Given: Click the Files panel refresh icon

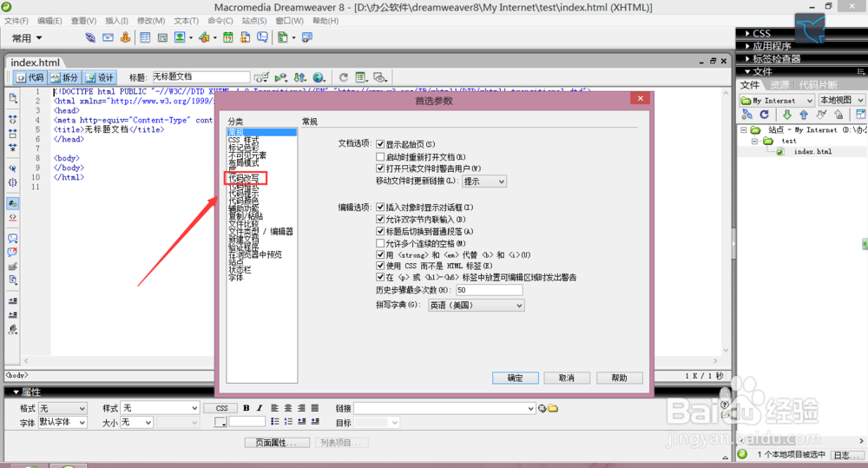Looking at the screenshot, I should click(765, 115).
